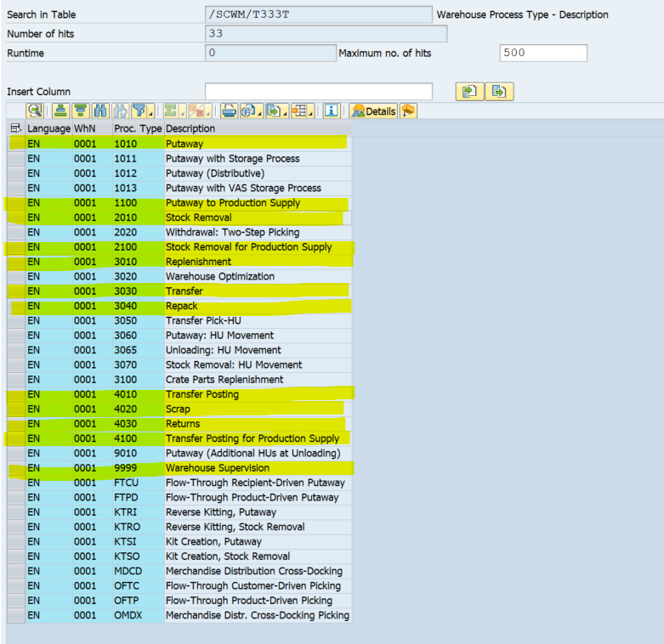
Task: Select the row selector for process type 2020
Action: point(16,232)
